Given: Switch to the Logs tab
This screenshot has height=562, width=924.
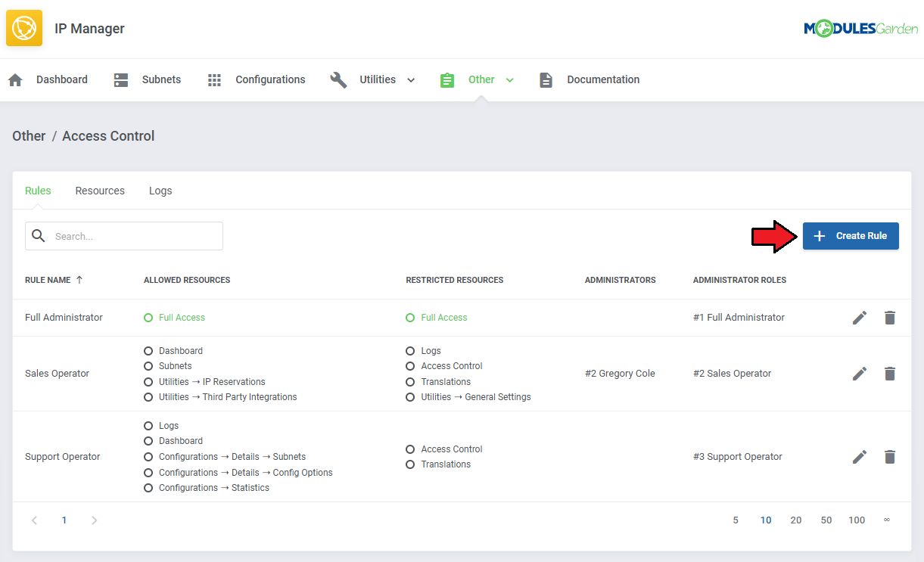Looking at the screenshot, I should (x=160, y=191).
